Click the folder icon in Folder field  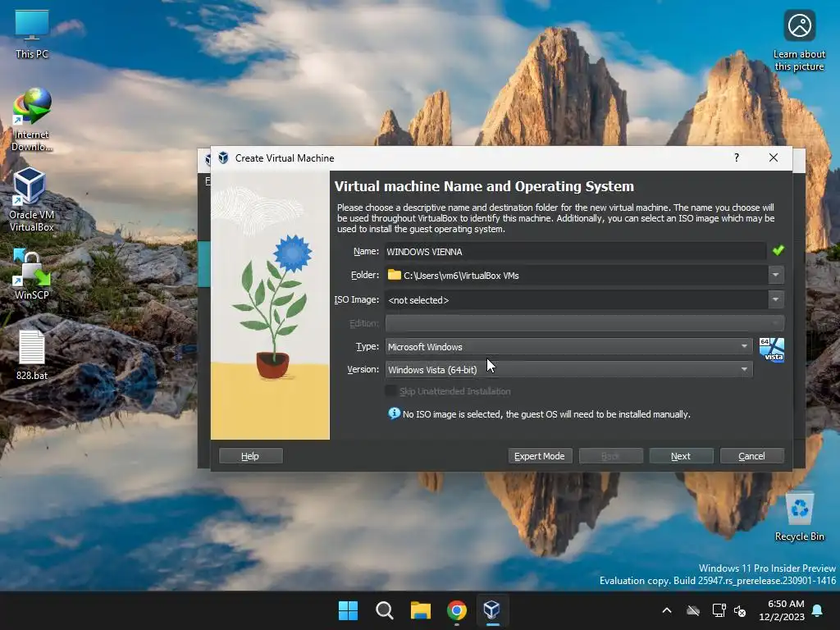coord(395,275)
